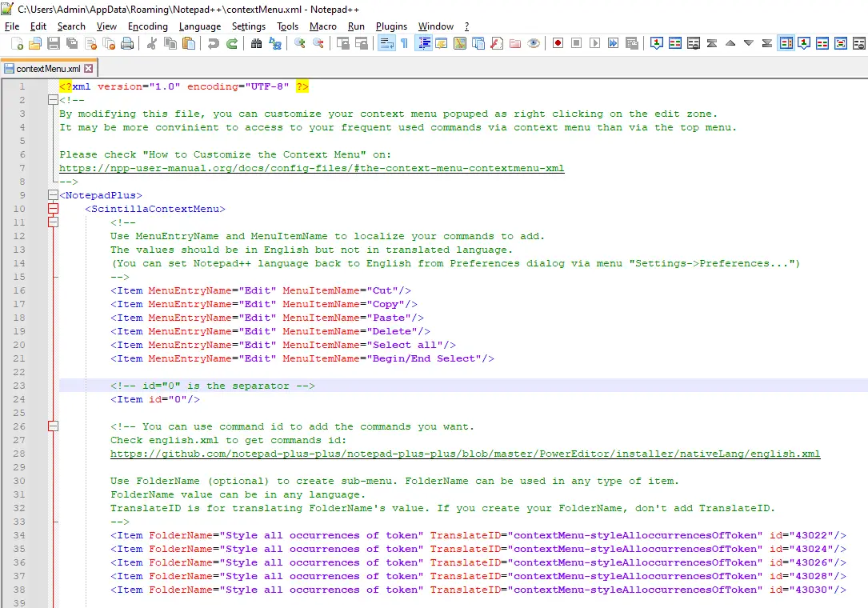Open the Document List panel icon
The image size is (868, 608).
(x=478, y=43)
